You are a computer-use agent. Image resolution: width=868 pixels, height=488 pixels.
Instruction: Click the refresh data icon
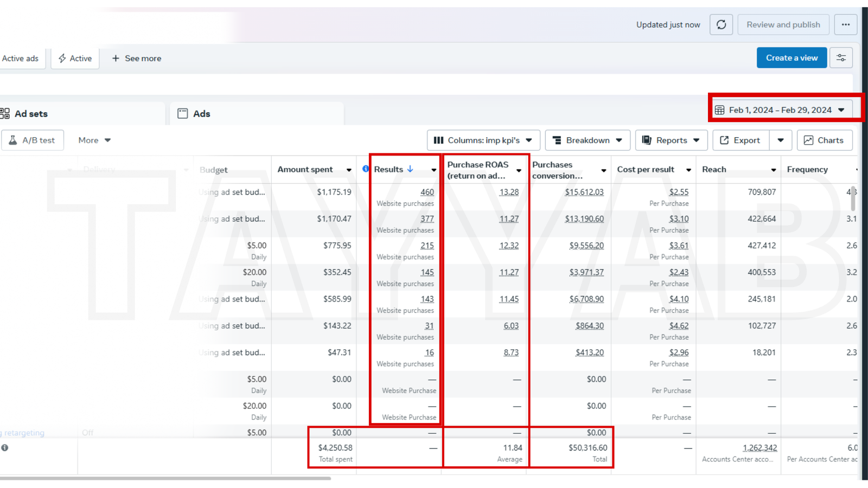721,25
